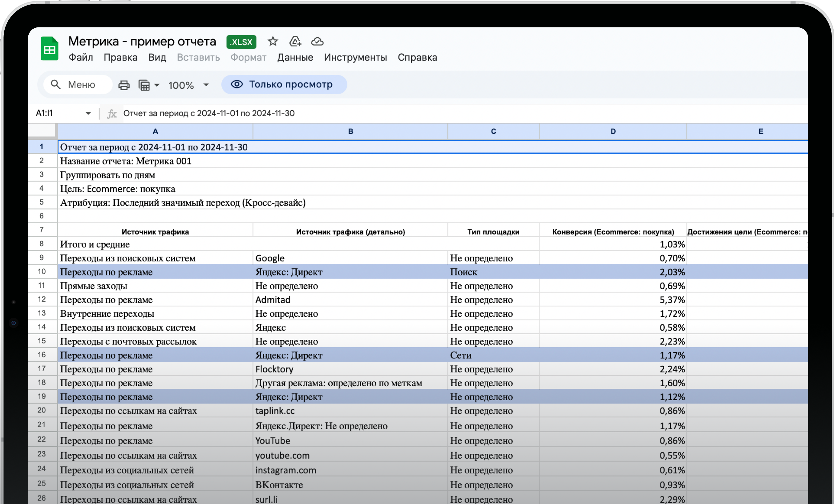The image size is (834, 504).
Task: Select row number 16
Action: (x=42, y=355)
